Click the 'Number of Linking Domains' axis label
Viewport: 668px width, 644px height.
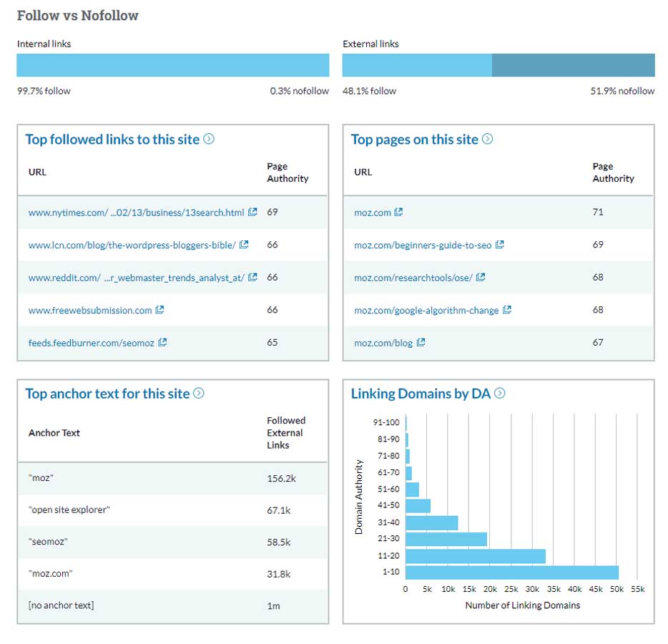523,605
